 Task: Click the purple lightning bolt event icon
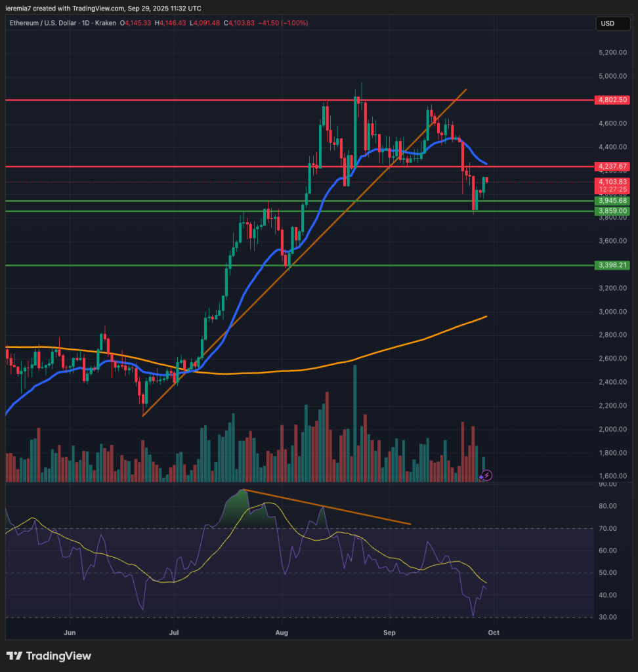pos(488,475)
